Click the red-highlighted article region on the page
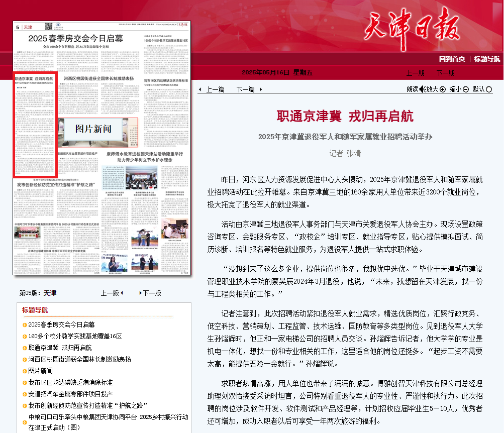Screen dimensions: 504x433 coord(35,125)
